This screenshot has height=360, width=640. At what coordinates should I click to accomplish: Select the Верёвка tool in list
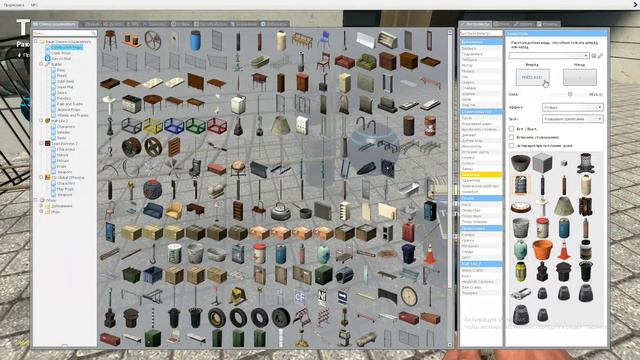(481, 48)
